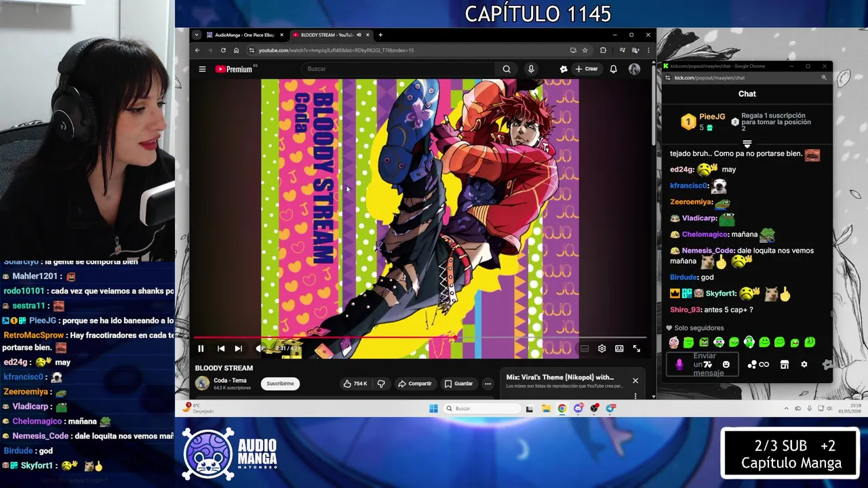The image size is (868, 488).
Task: Bookmark this page with star icon
Action: (585, 50)
